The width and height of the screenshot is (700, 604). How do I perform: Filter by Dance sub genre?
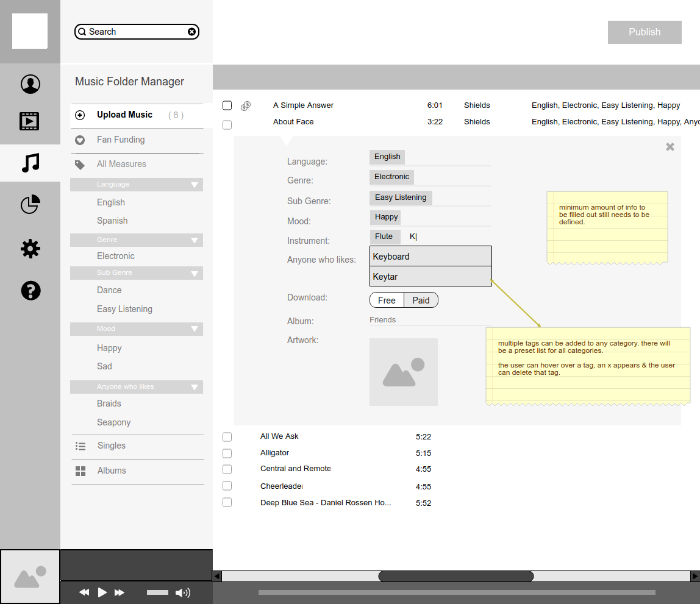[x=109, y=290]
